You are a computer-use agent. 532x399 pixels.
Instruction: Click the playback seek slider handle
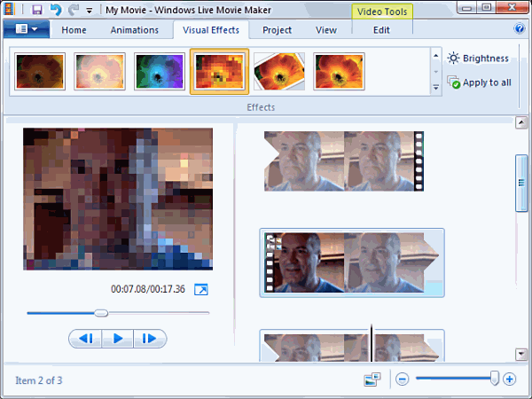[x=101, y=313]
